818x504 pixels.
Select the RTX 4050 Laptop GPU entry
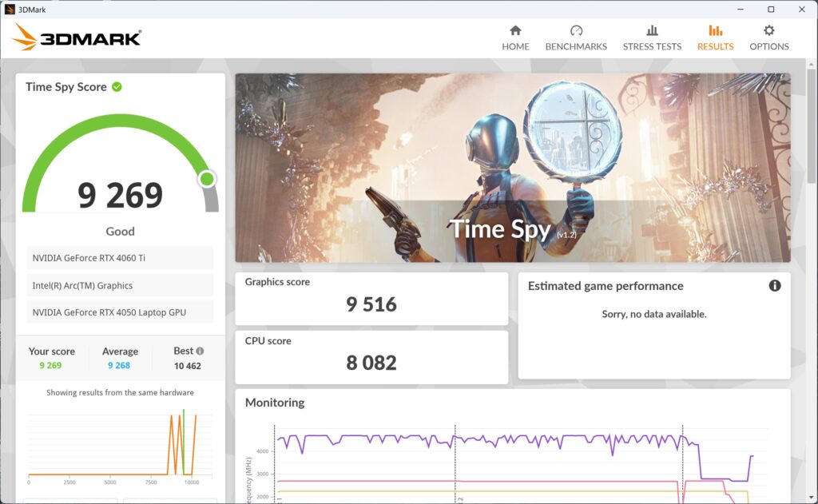coord(120,312)
